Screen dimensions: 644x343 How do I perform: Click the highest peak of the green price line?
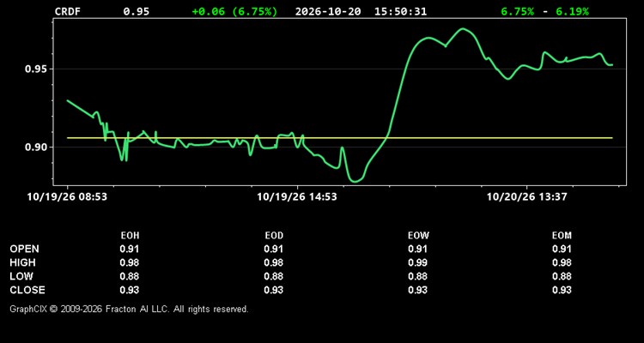click(x=463, y=28)
